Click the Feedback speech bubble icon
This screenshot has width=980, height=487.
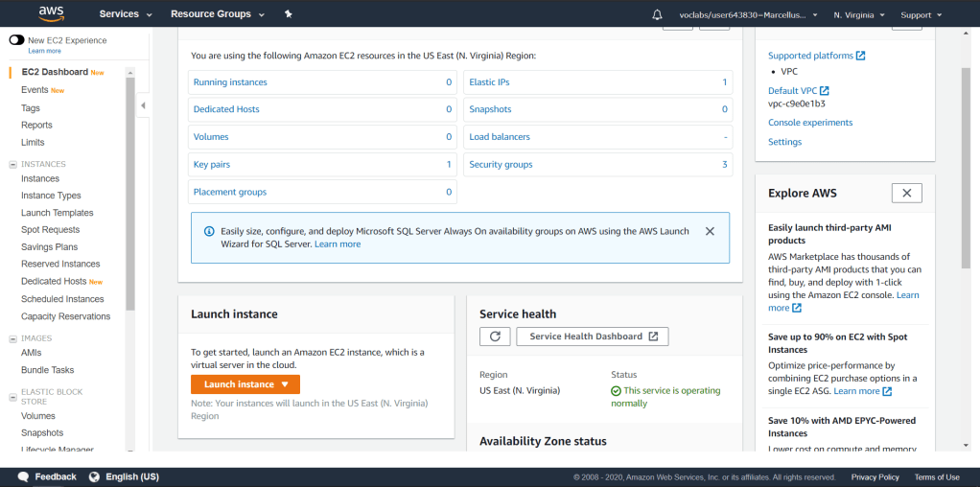click(22, 476)
